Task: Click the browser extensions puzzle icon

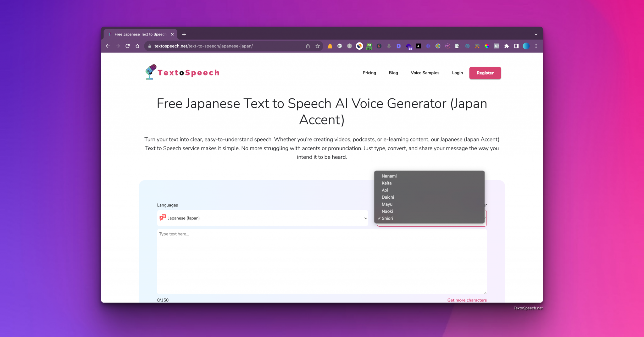Action: point(507,46)
